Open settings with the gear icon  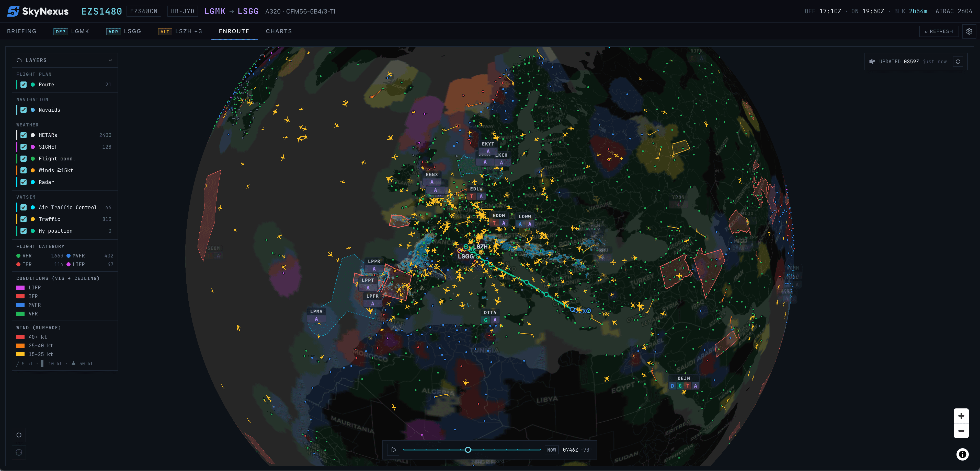[x=969, y=32]
